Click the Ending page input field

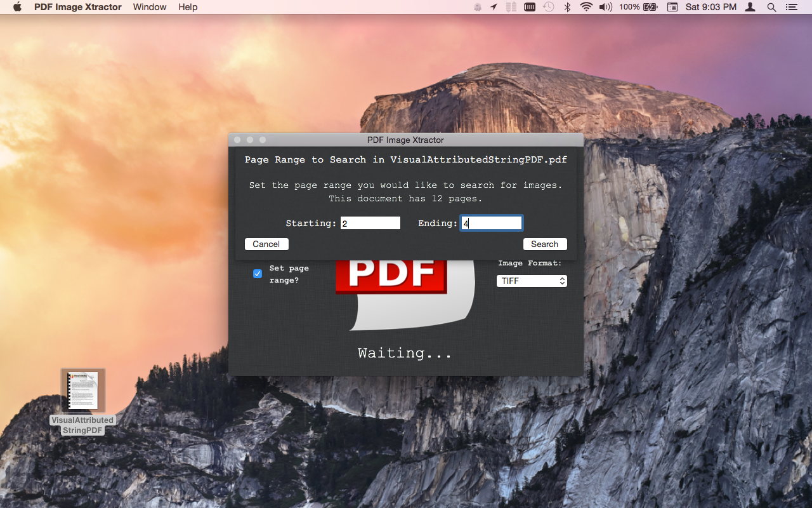tap(491, 223)
